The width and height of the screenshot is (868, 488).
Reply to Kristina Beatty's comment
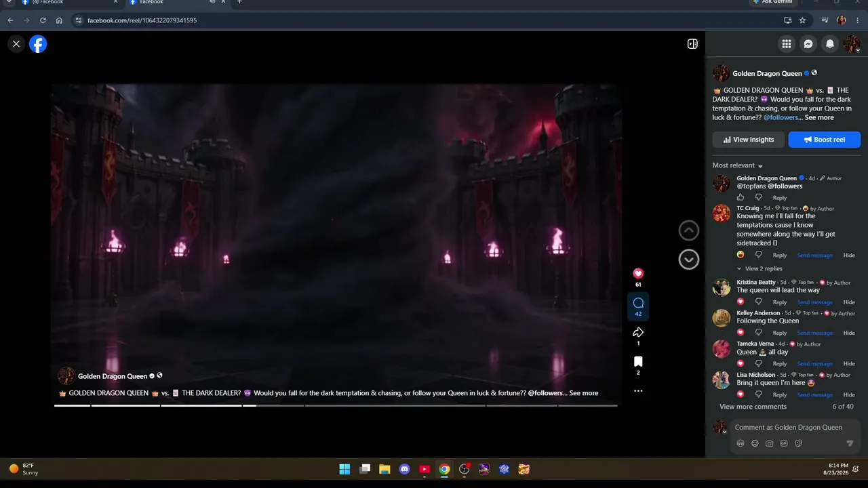tap(780, 302)
